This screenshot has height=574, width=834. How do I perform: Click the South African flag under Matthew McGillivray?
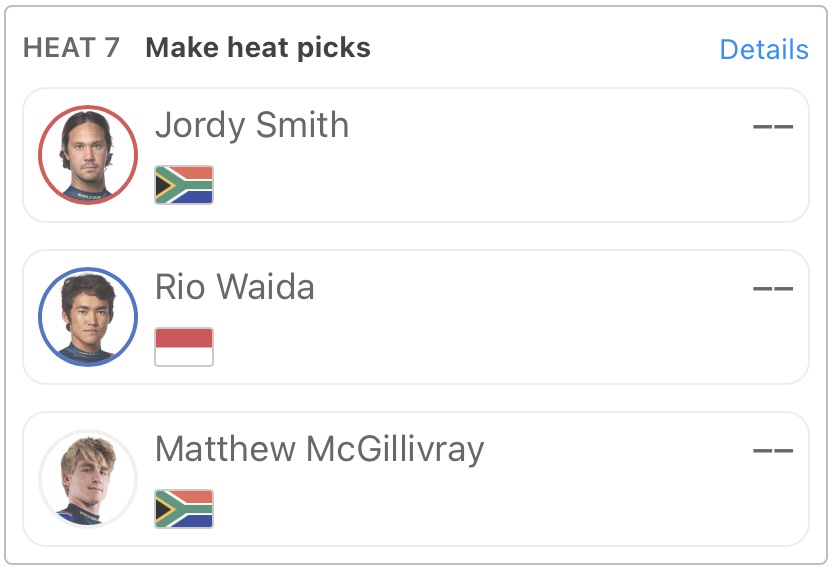[x=184, y=509]
